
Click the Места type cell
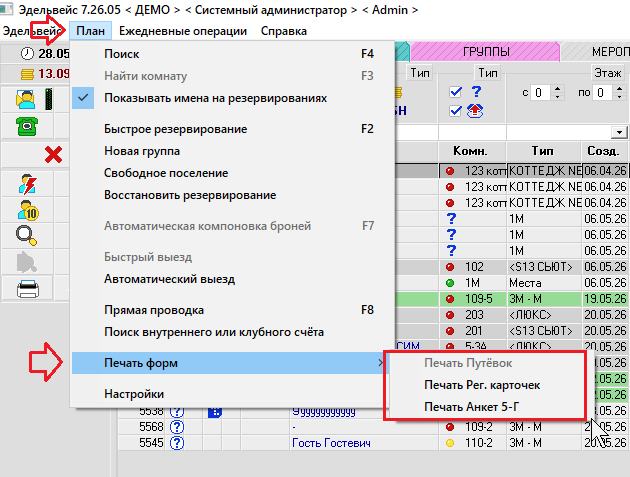[x=544, y=283]
